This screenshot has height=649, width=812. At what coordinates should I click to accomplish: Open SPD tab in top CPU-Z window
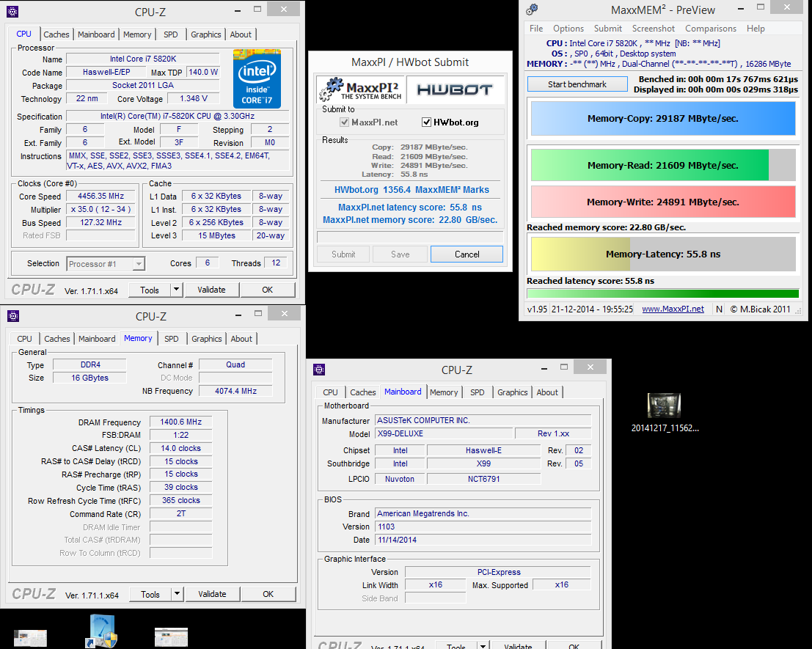[x=171, y=34]
